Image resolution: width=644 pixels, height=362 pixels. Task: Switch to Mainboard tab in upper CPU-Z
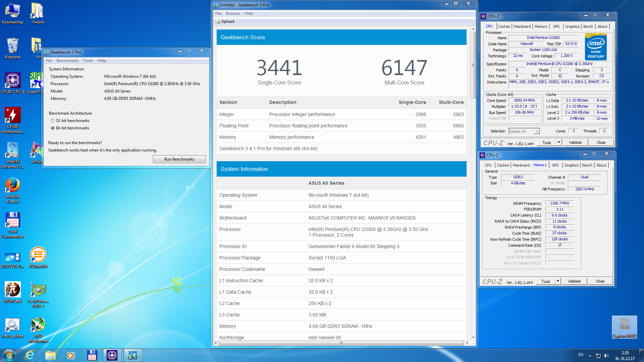[522, 26]
